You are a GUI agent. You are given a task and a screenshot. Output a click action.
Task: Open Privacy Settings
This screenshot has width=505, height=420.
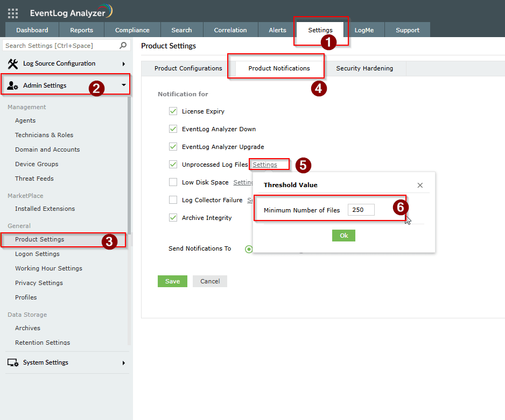click(x=39, y=283)
